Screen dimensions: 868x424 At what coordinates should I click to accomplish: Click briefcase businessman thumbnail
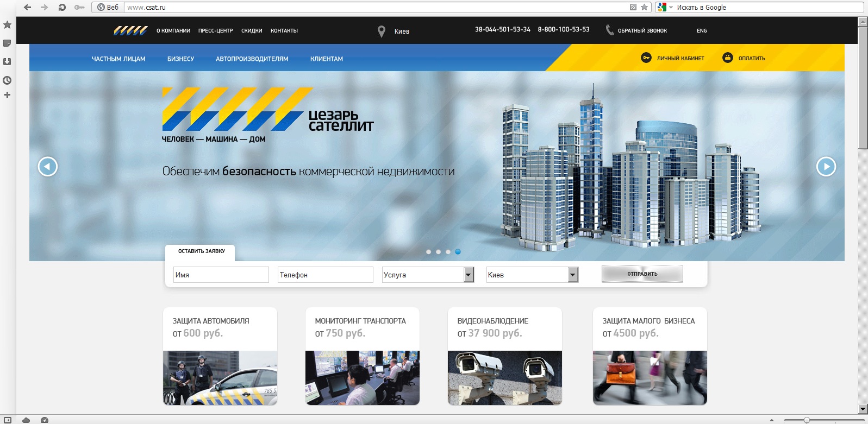(x=650, y=378)
